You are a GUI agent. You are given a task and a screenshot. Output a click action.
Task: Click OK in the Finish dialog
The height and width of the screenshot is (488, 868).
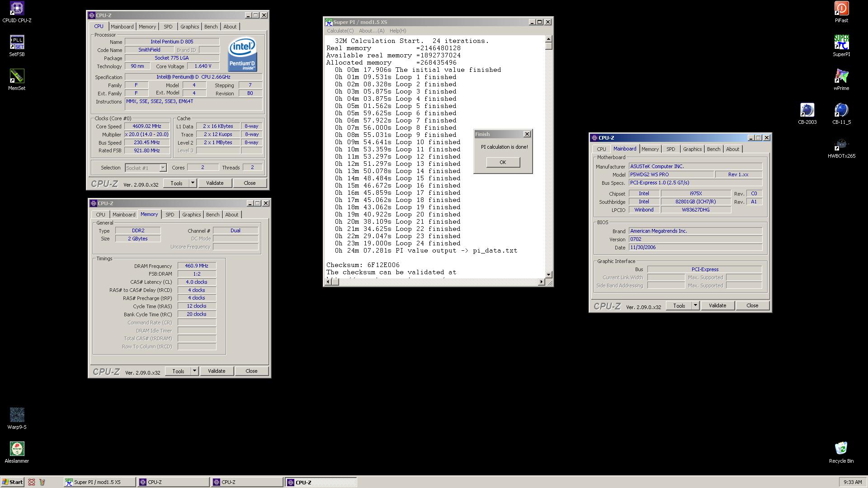tap(503, 162)
